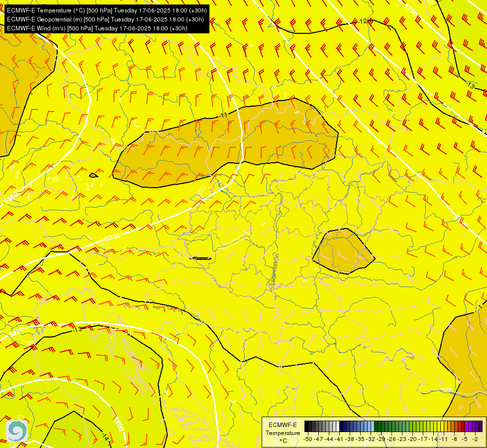Click the 5800 geopotential contour label
This screenshot has height=448, width=487.
pos(118,424)
